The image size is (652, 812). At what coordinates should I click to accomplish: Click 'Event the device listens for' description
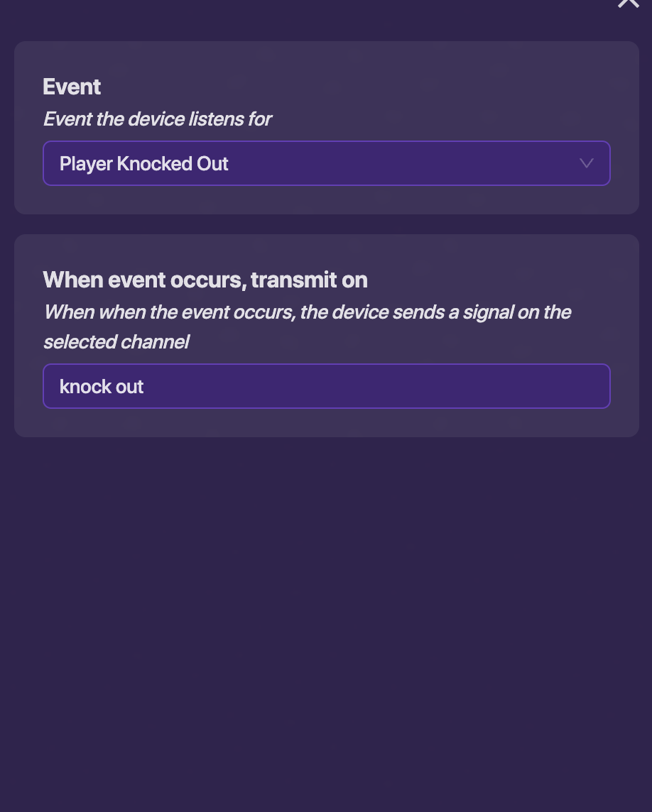tap(157, 119)
